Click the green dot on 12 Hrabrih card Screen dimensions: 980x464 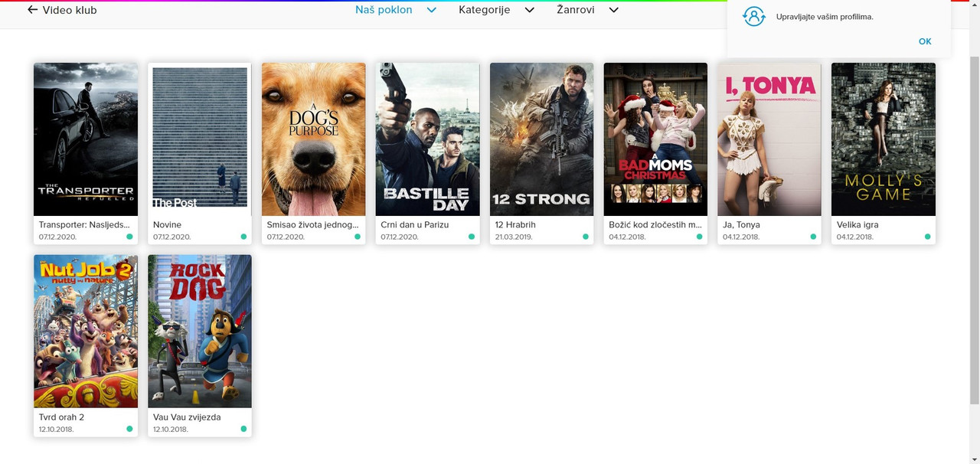(586, 237)
